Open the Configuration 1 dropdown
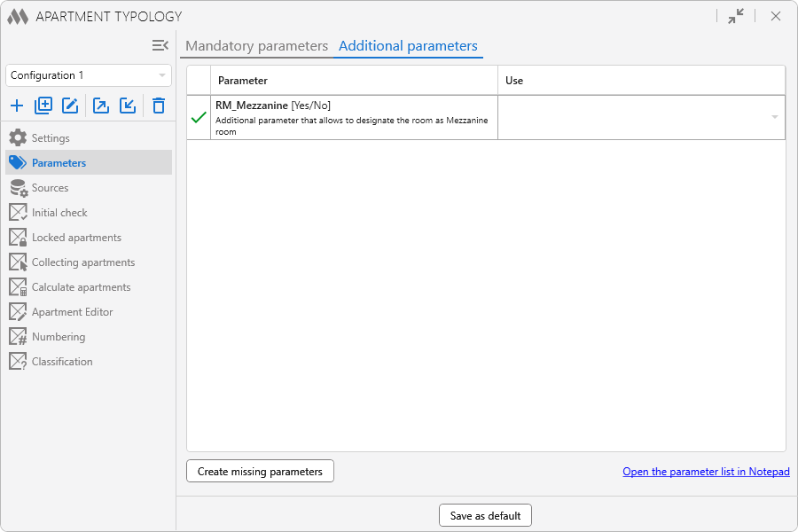Image resolution: width=798 pixels, height=532 pixels. click(x=89, y=75)
